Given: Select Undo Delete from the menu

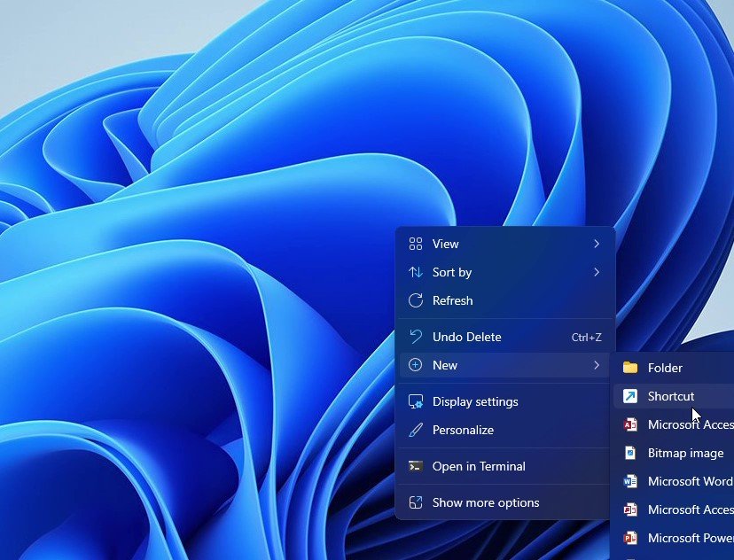Looking at the screenshot, I should pyautogui.click(x=468, y=337).
